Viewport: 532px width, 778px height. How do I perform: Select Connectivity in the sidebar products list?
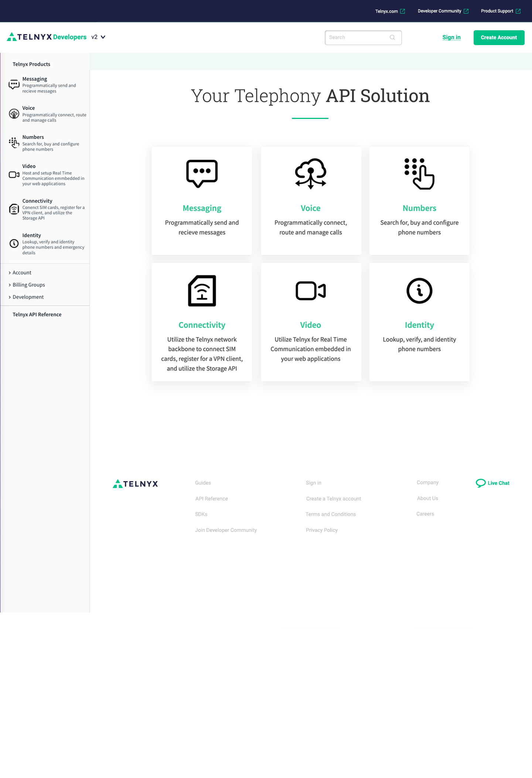37,201
